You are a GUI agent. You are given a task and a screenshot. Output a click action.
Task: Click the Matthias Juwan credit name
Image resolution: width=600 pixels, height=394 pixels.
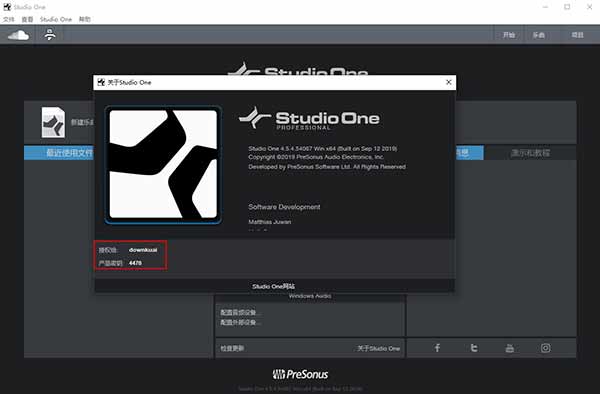(270, 222)
